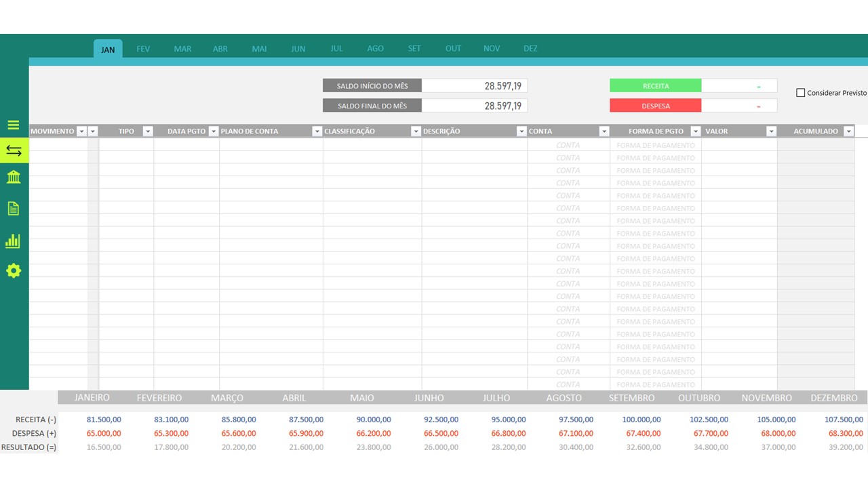This screenshot has height=488, width=868.
Task: Select the first CONTA cell in table
Action: pos(568,145)
